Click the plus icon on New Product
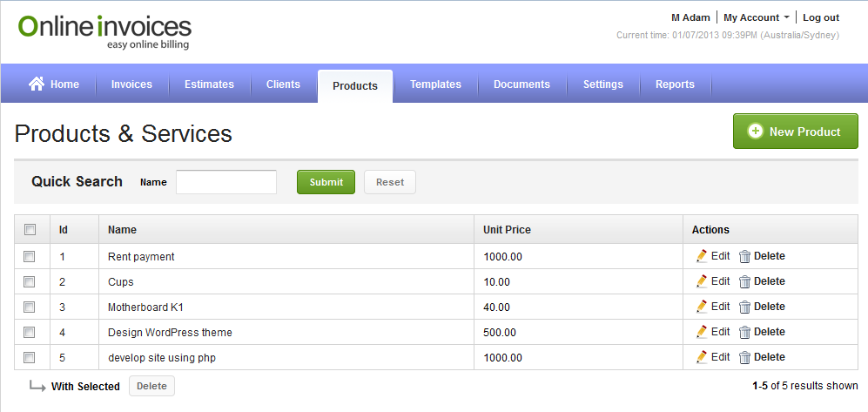The height and width of the screenshot is (412, 868). tap(756, 132)
